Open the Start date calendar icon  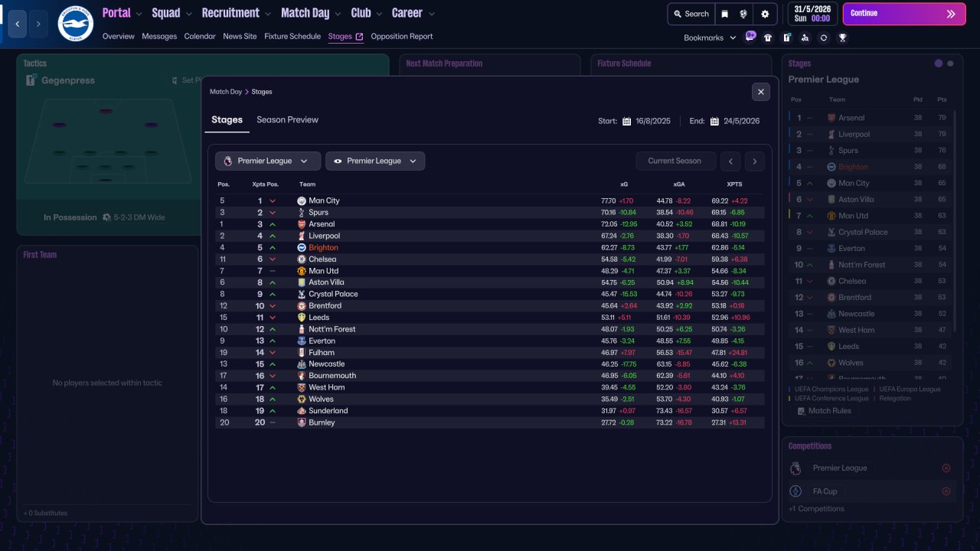(626, 121)
